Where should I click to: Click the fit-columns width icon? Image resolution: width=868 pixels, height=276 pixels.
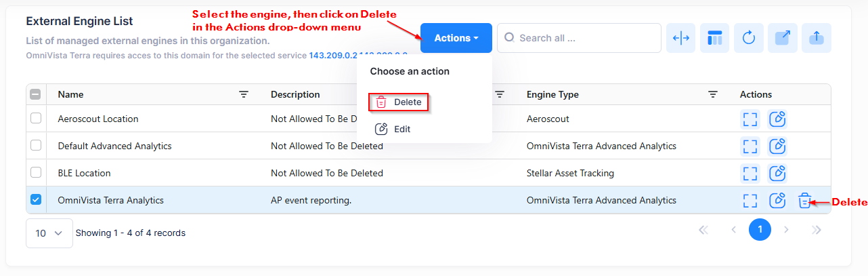pyautogui.click(x=681, y=38)
